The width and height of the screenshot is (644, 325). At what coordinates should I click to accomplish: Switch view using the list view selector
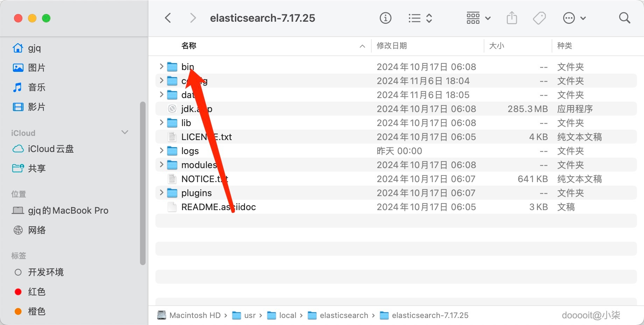point(420,18)
